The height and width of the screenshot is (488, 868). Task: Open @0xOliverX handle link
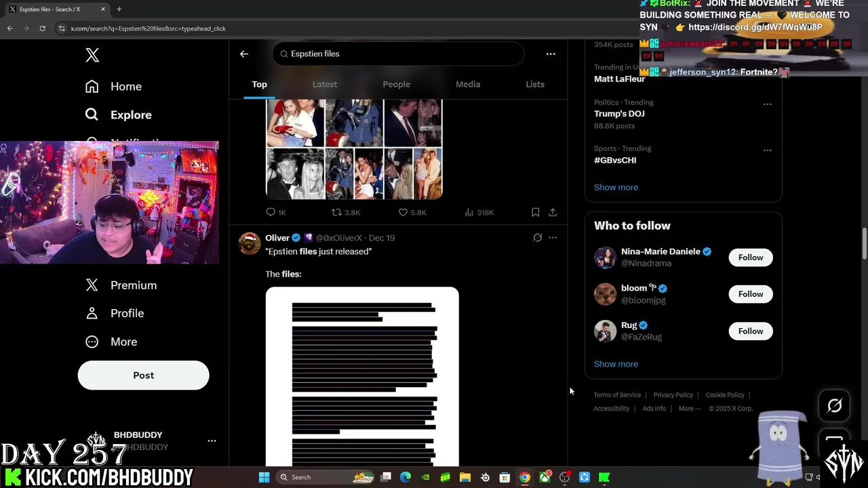[339, 238]
